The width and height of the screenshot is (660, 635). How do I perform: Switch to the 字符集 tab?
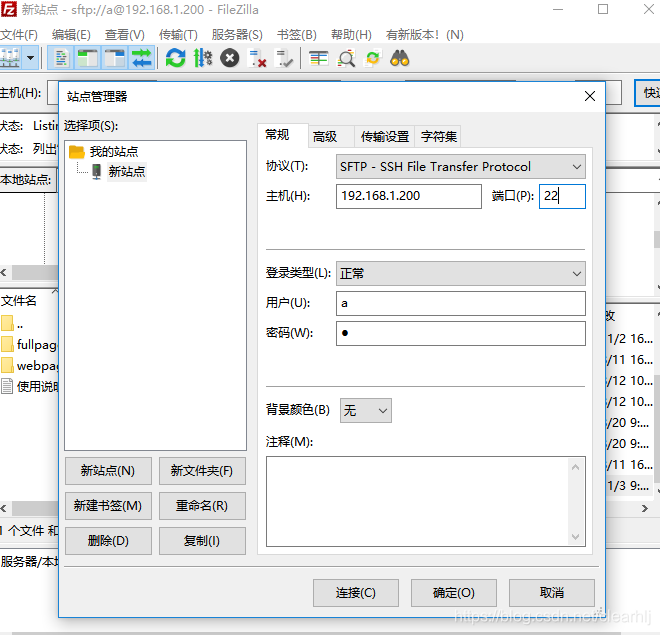(x=439, y=136)
